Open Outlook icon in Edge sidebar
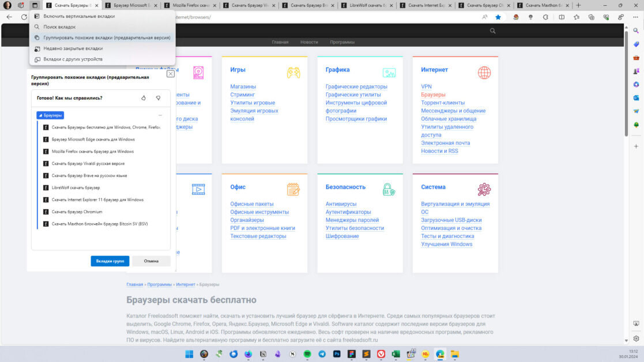The width and height of the screenshot is (644, 362). click(636, 97)
